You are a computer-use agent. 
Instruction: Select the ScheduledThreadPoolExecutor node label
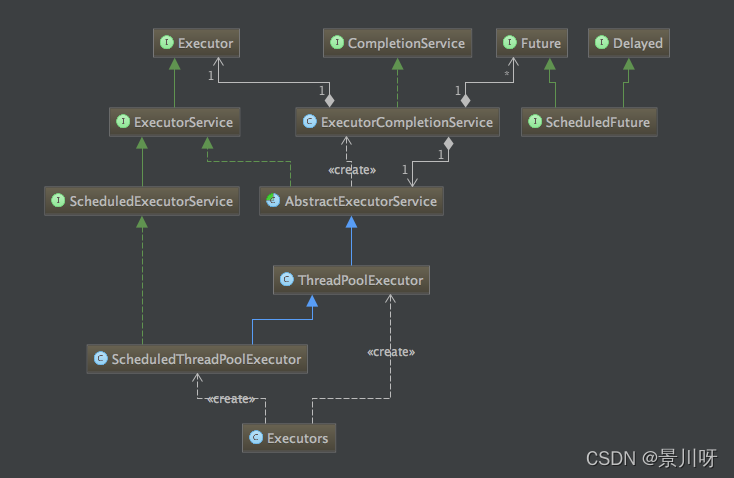click(206, 360)
